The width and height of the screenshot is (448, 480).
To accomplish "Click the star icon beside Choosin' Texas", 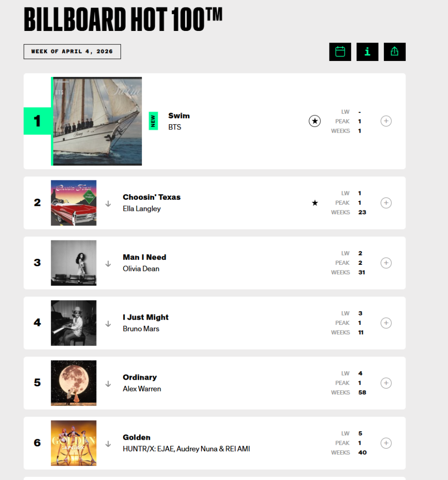I will [x=315, y=203].
